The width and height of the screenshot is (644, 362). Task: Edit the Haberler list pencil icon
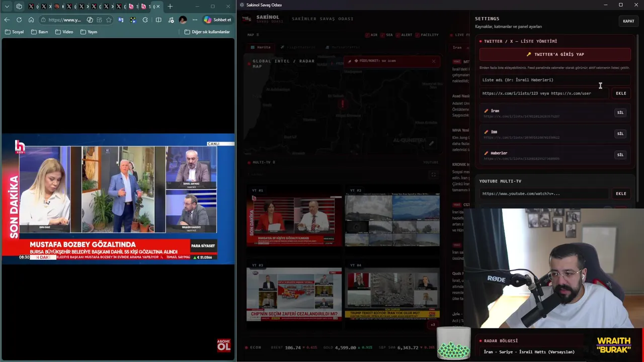point(486,153)
